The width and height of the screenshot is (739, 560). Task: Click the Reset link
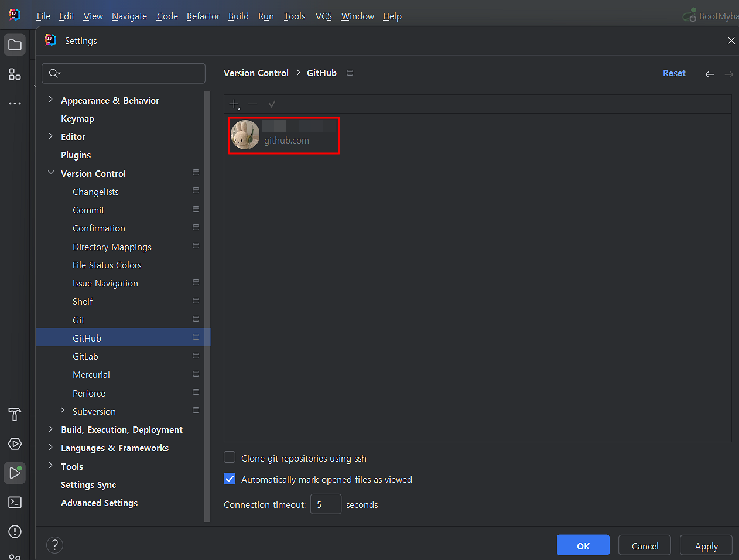(x=674, y=73)
